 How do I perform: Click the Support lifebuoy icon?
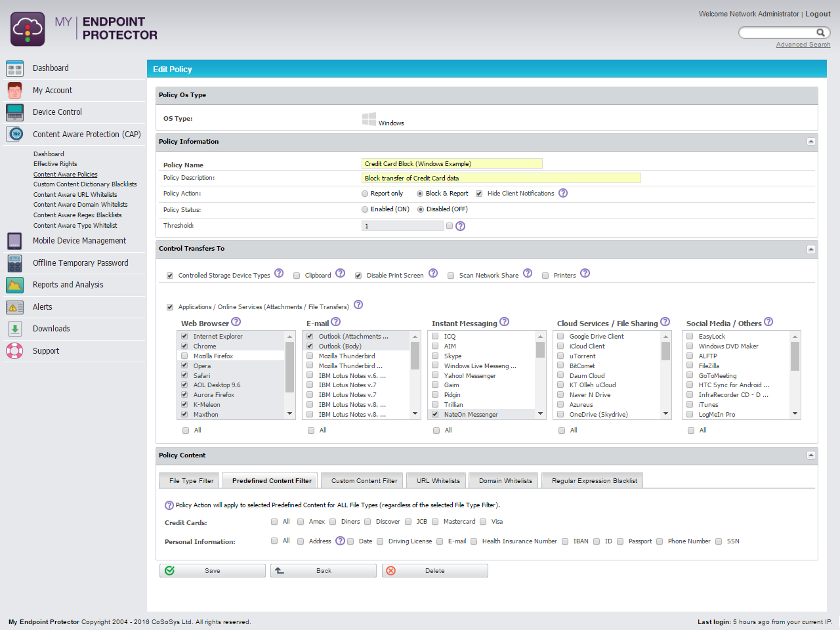[15, 351]
